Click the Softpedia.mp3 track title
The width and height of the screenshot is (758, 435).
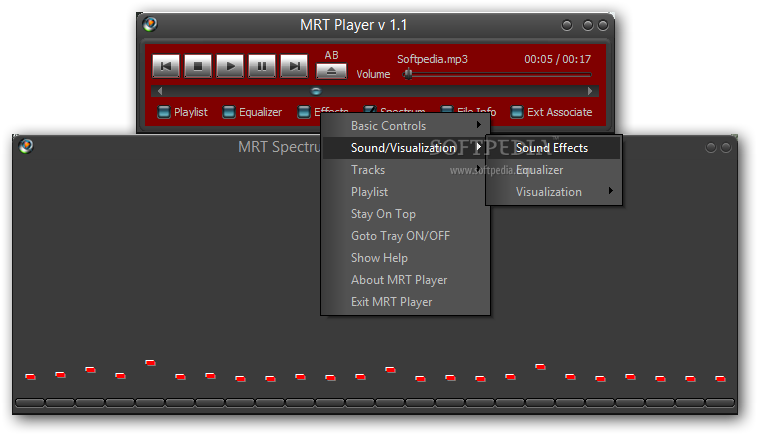[x=432, y=59]
